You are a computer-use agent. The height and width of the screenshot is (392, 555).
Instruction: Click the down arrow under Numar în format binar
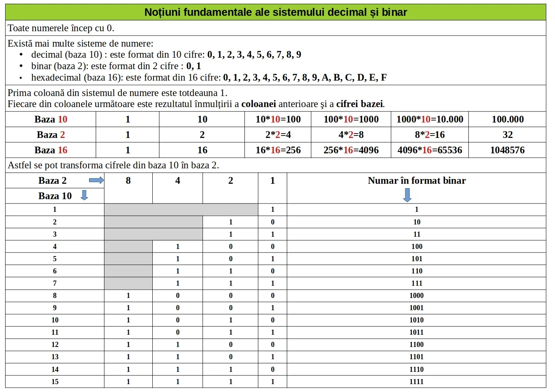(407, 195)
